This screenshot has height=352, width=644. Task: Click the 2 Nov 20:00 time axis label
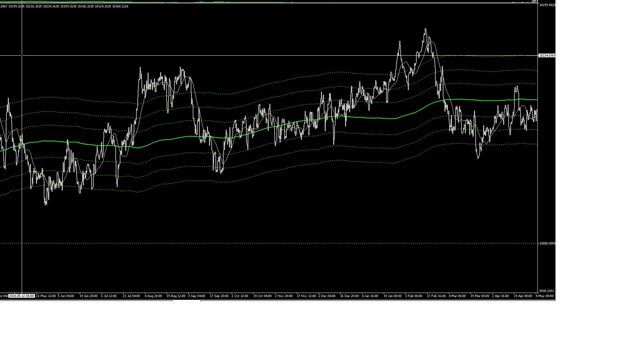point(284,296)
